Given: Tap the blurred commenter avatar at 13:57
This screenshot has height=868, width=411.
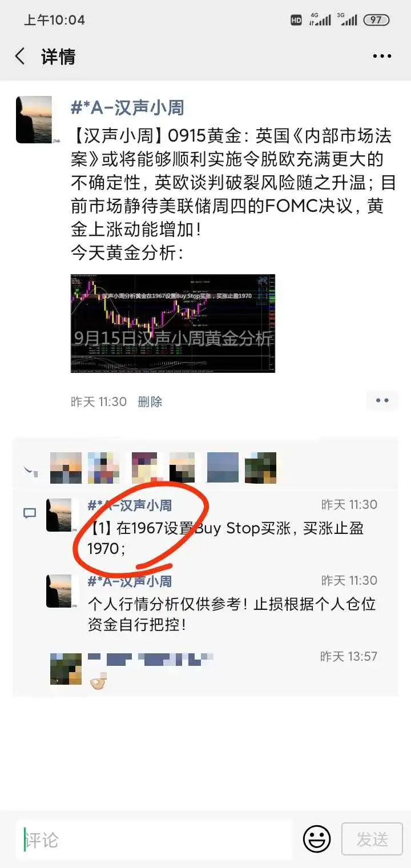Looking at the screenshot, I should click(66, 668).
